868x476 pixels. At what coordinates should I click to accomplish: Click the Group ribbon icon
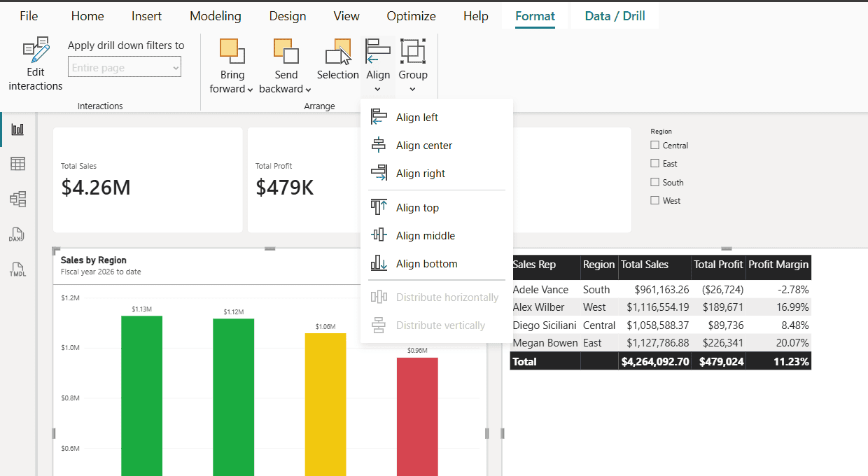(412, 51)
